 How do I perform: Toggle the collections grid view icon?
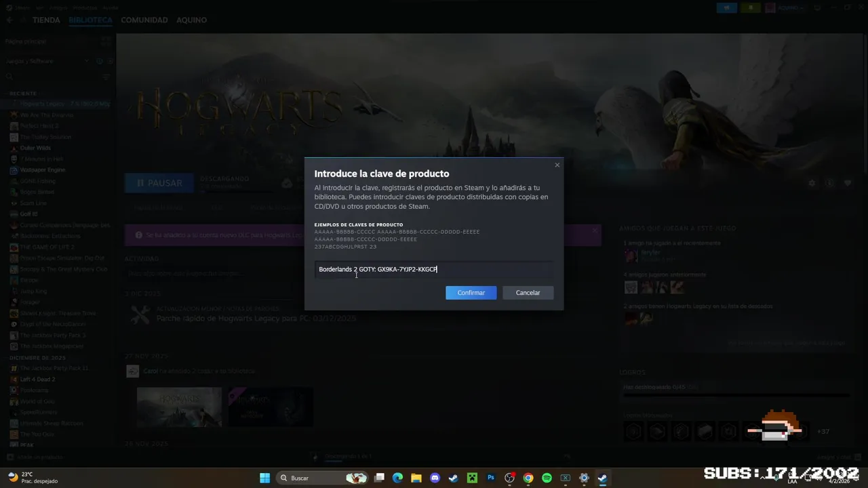[x=105, y=41]
